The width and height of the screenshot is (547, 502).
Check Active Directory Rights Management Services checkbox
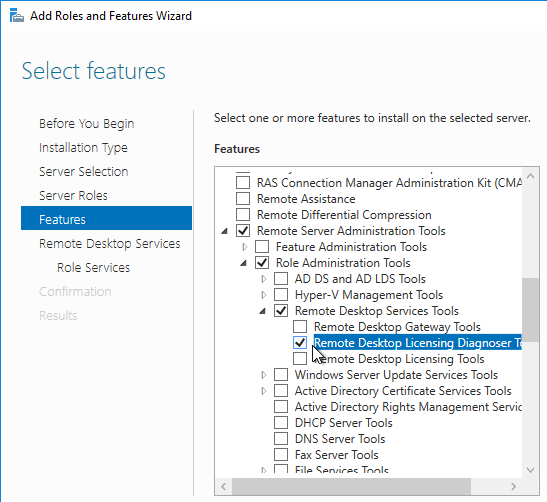pos(281,407)
